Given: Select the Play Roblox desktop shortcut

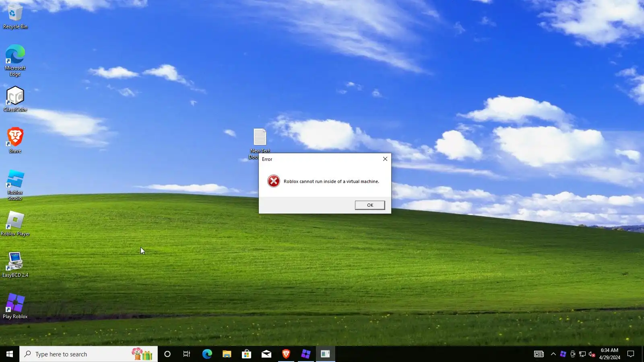Looking at the screenshot, I should [15, 306].
